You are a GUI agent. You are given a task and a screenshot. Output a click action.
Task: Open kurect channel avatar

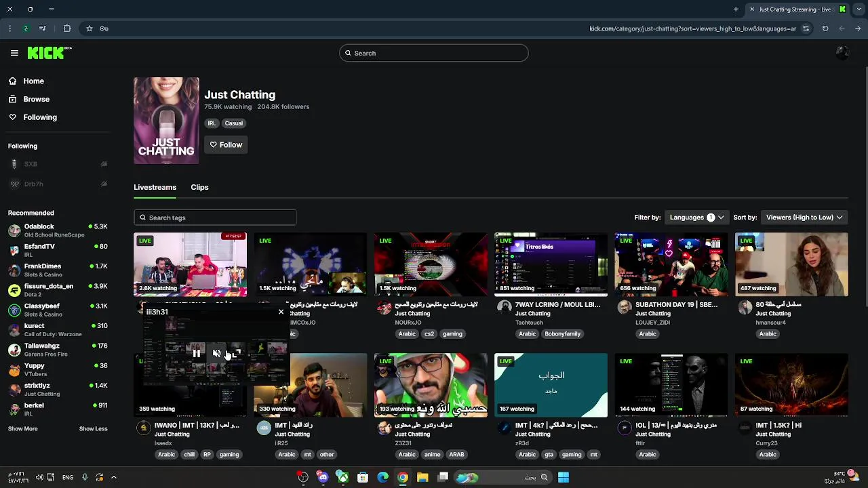pos(14,330)
